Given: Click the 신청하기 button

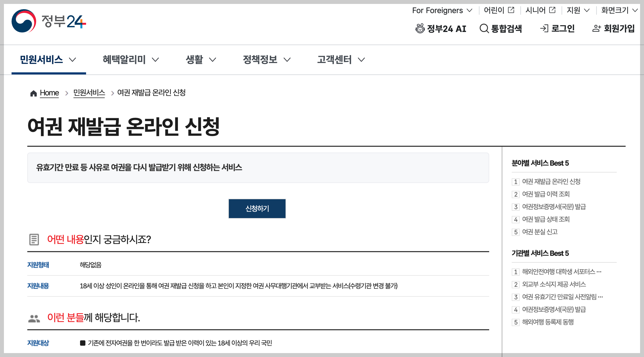Looking at the screenshot, I should click(257, 209).
